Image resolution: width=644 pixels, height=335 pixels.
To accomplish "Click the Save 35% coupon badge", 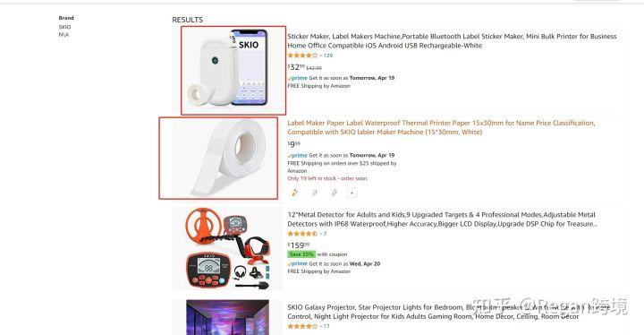I will click(x=301, y=253).
